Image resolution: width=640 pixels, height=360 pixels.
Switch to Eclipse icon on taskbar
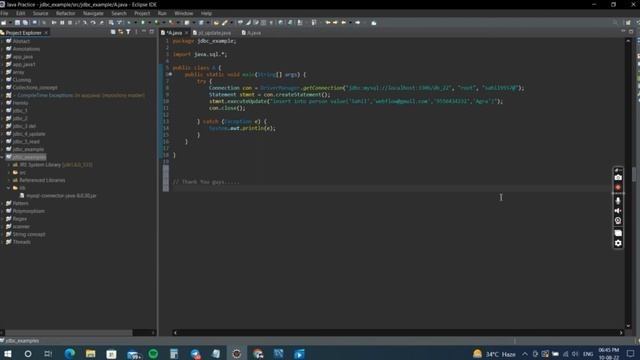[236, 353]
